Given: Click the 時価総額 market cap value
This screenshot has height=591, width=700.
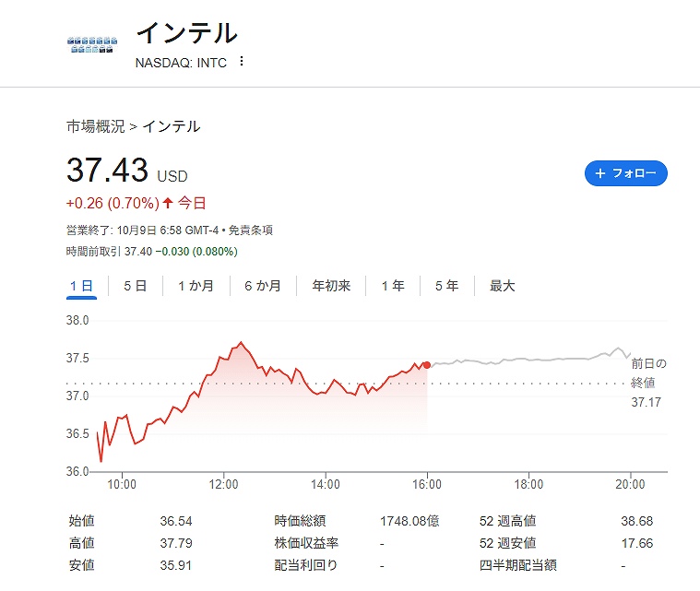Looking at the screenshot, I should tap(409, 521).
